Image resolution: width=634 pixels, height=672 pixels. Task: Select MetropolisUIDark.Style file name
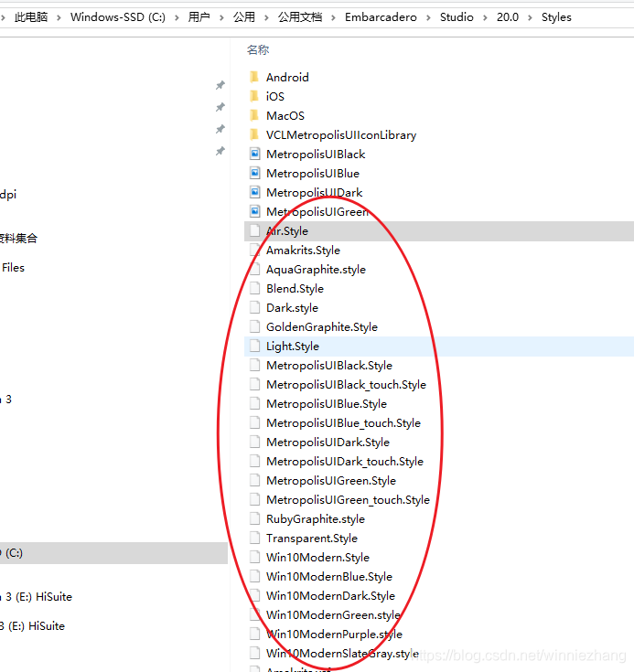tap(328, 443)
